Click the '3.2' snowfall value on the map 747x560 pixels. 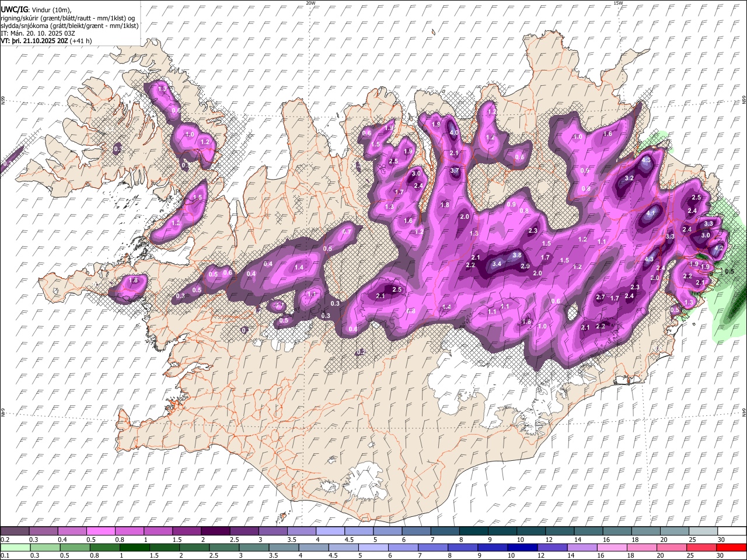pos(629,178)
